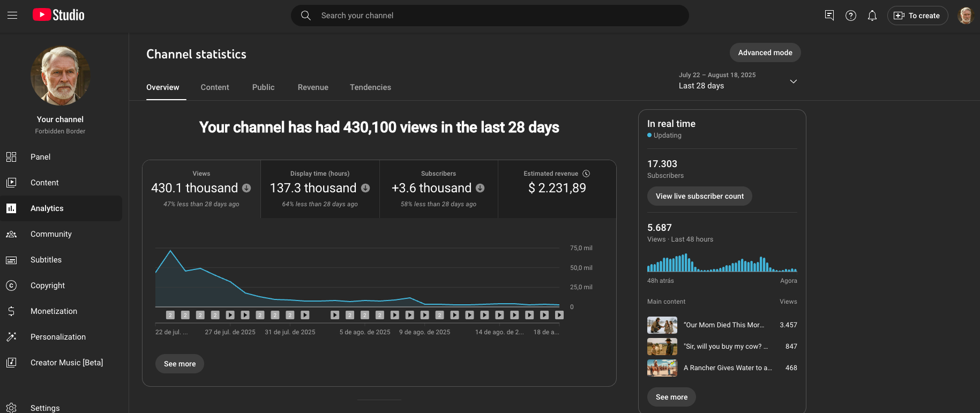Image resolution: width=980 pixels, height=413 pixels.
Task: Go to Copyright section in sidebar
Action: pyautogui.click(x=47, y=286)
